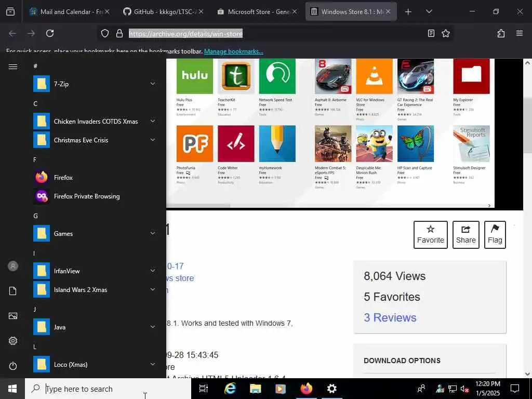
Task: Click the Power icon in Start menu
Action: pyautogui.click(x=13, y=366)
